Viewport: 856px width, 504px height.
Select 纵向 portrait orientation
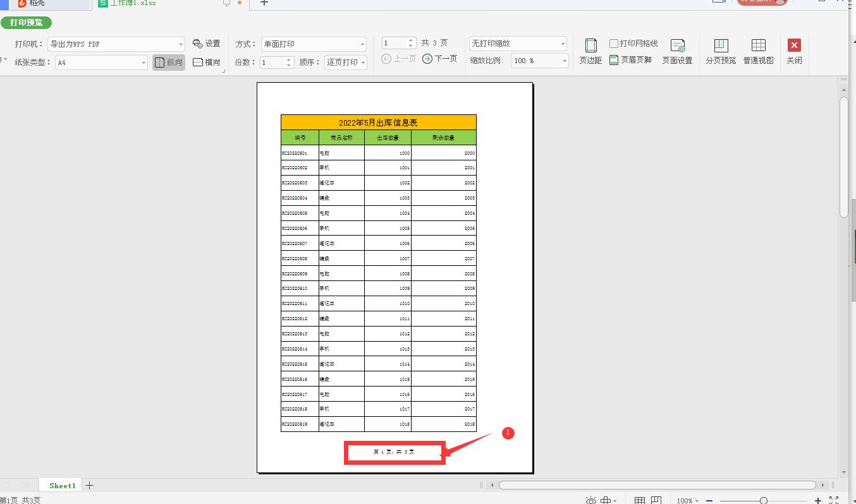(x=168, y=63)
